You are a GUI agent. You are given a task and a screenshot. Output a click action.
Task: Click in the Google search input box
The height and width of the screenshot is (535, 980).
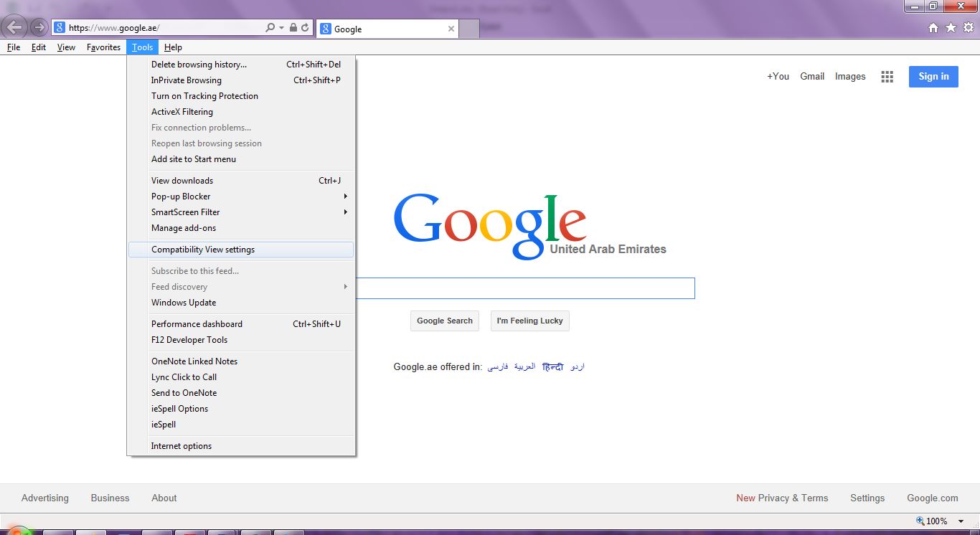click(x=525, y=288)
